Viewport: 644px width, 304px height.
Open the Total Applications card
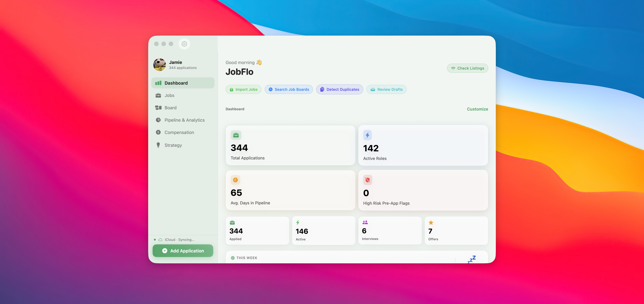coord(291,145)
